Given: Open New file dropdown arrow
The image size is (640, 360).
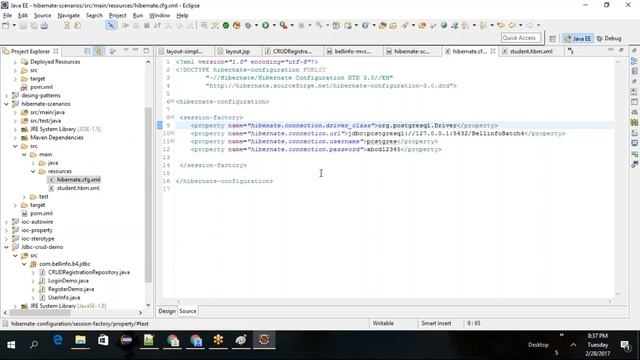Looking at the screenshot, I should (x=14, y=26).
